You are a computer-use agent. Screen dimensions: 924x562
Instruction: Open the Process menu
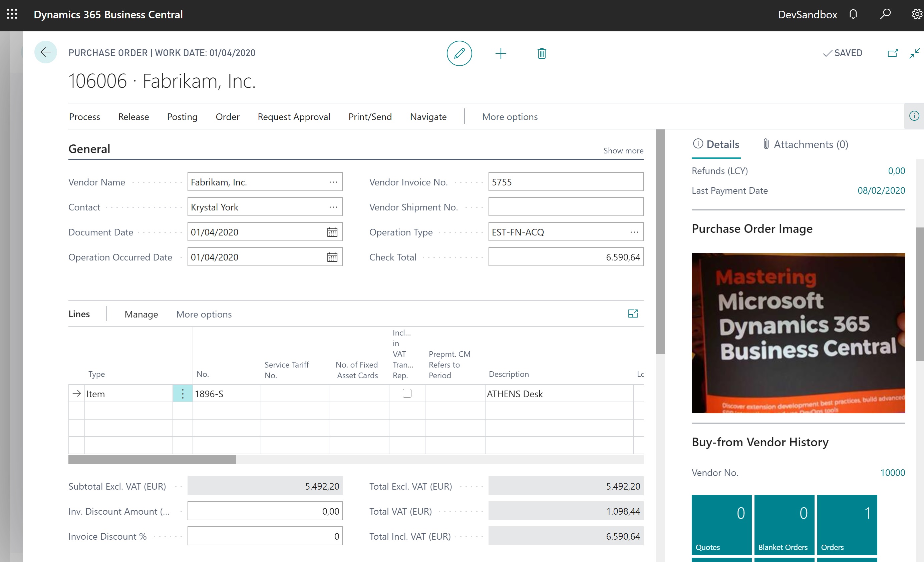coord(84,117)
